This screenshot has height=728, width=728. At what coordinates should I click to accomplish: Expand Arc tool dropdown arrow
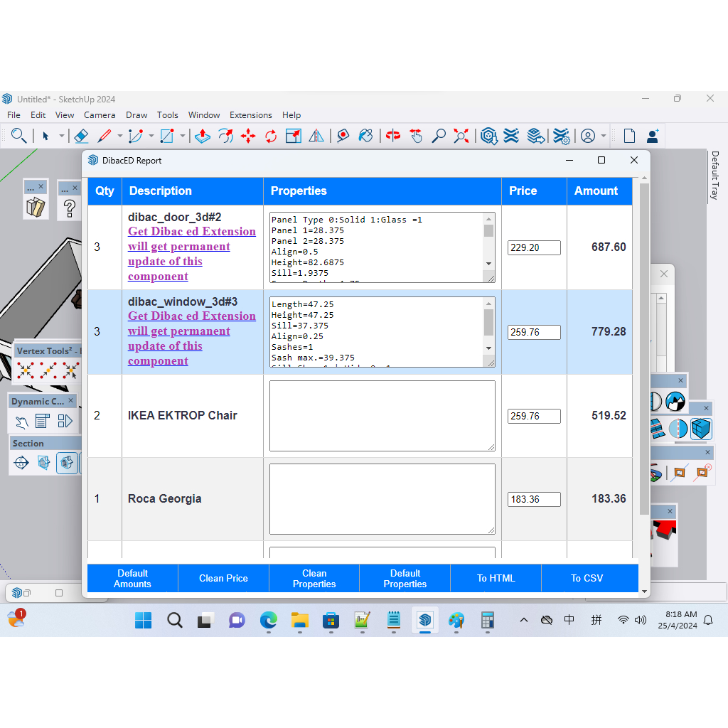click(151, 136)
